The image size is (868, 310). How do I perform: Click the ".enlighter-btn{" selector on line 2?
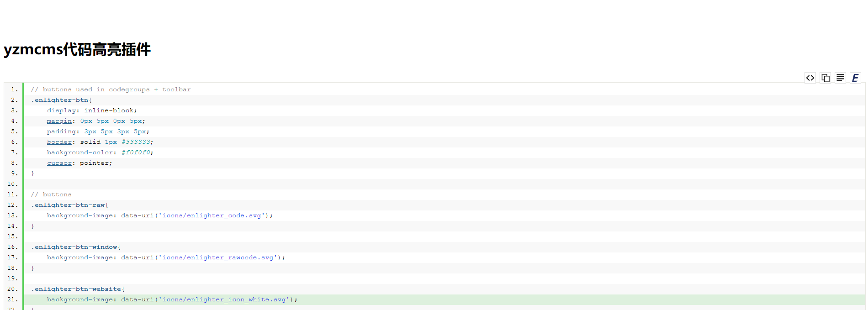tap(61, 100)
